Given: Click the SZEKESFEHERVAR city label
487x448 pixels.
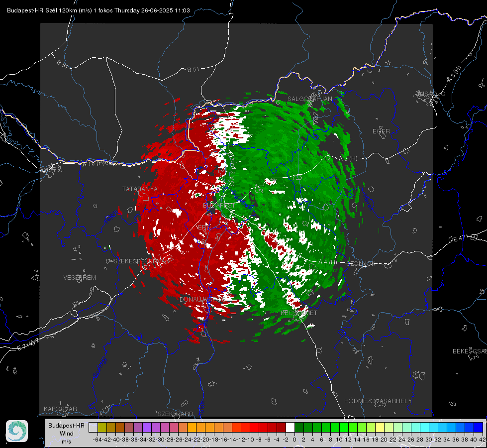Looking at the screenshot, I should [x=141, y=261].
